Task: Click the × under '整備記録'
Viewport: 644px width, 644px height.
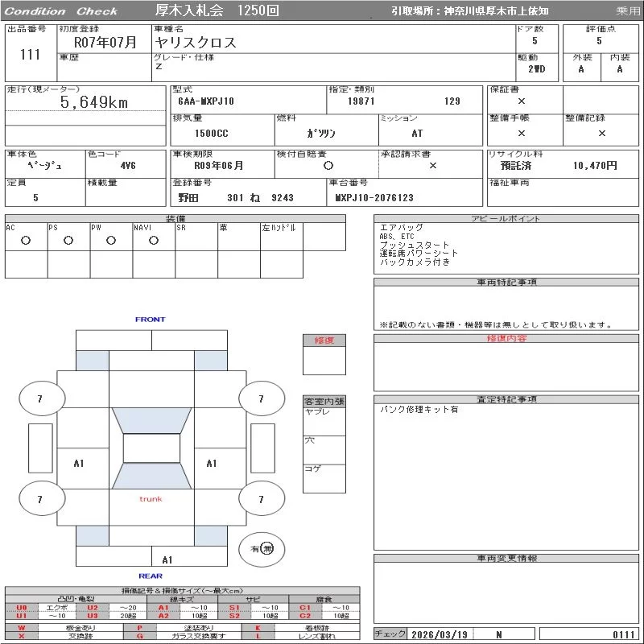Action: coord(601,133)
